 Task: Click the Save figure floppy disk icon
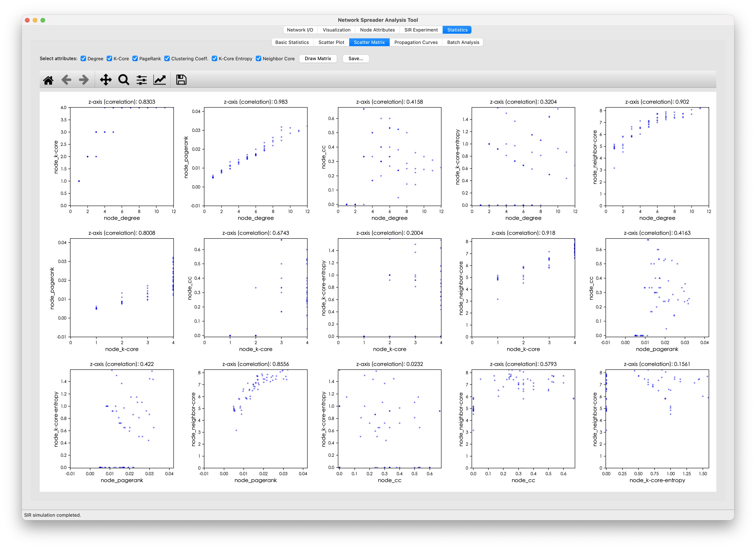[181, 80]
